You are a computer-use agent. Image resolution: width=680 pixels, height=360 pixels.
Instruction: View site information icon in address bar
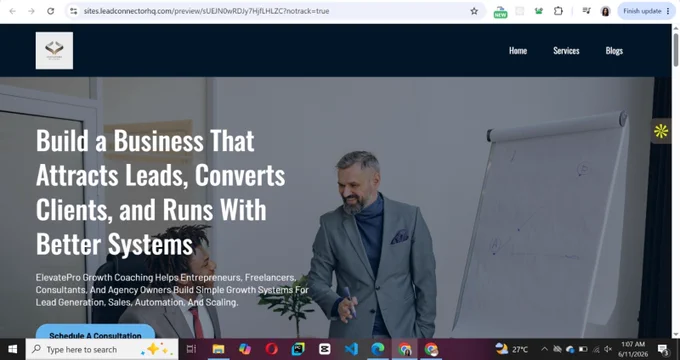click(74, 11)
